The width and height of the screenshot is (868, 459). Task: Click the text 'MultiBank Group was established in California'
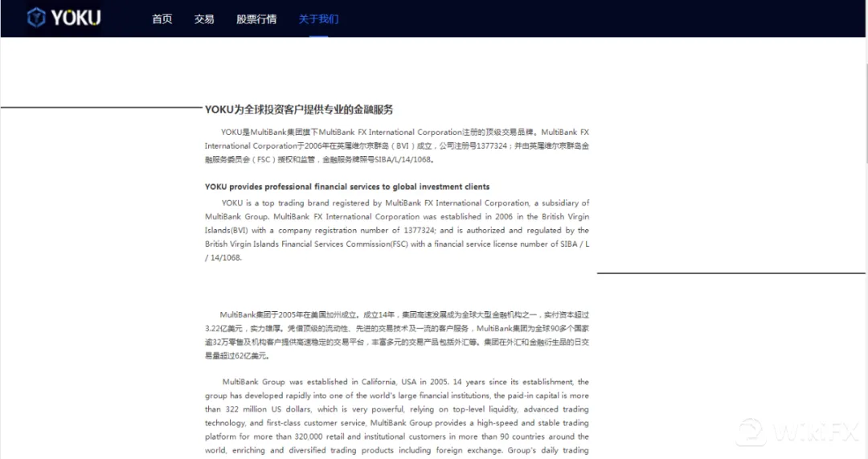tap(309, 382)
